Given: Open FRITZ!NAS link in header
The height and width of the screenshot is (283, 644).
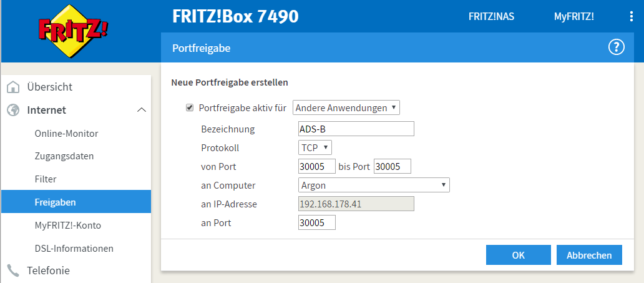Looking at the screenshot, I should (491, 17).
